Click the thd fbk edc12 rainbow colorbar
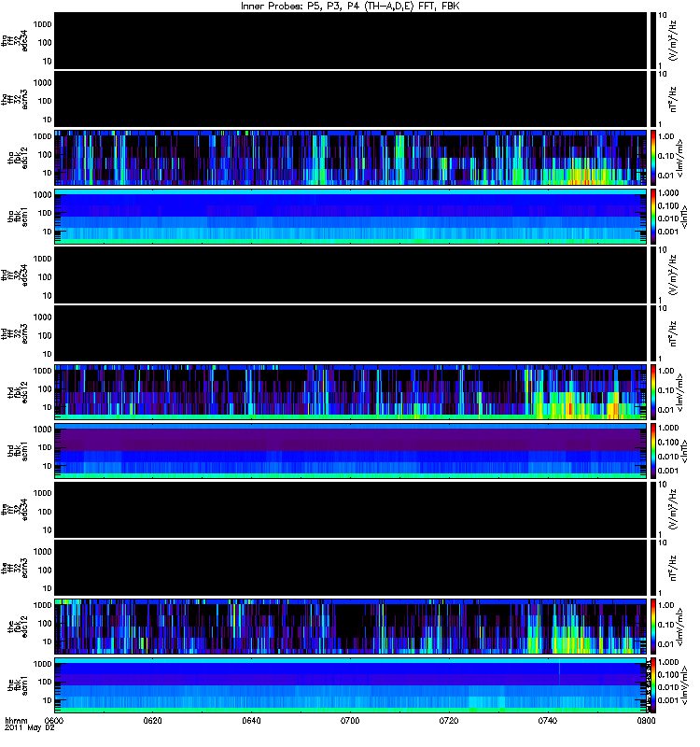 [x=652, y=391]
